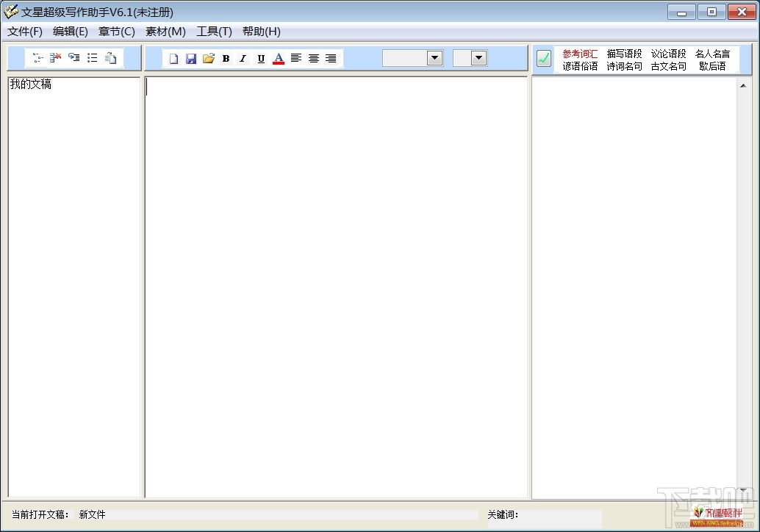Toggle italic formatting with the I icon
This screenshot has height=532, width=760.
coord(243,59)
